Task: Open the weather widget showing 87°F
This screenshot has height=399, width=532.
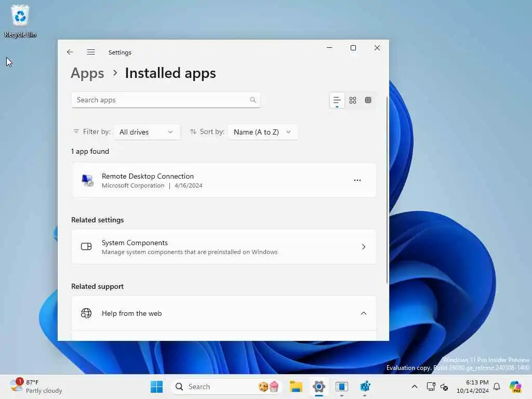Action: point(36,387)
